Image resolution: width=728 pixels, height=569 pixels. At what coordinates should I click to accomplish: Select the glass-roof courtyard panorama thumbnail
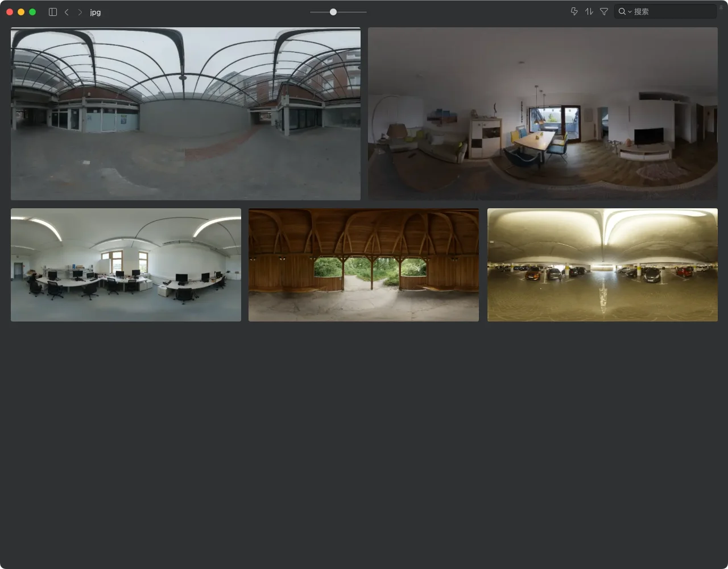click(185, 114)
